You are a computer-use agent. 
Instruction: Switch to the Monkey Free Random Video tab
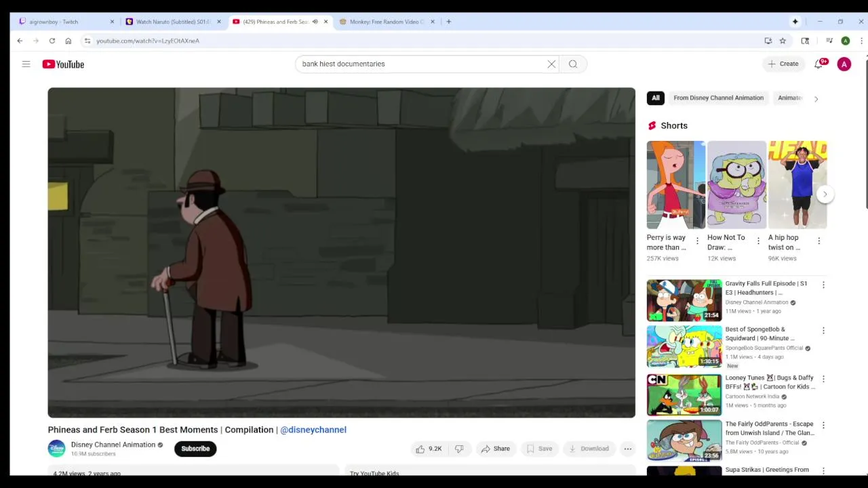[387, 22]
